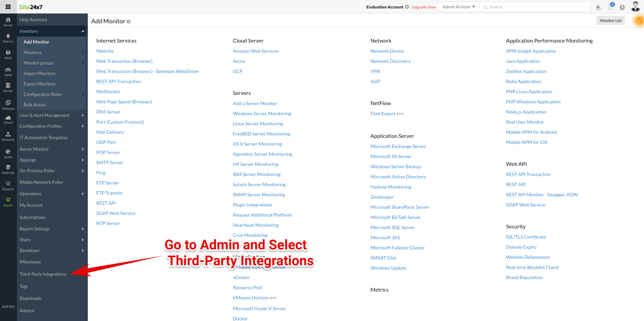
Task: Click the Site24x7 logo
Action: coord(31,7)
